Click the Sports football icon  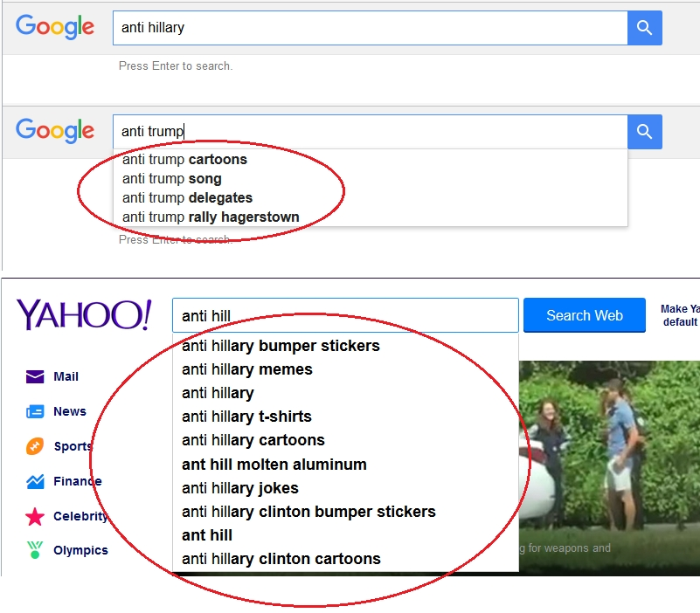[35, 447]
